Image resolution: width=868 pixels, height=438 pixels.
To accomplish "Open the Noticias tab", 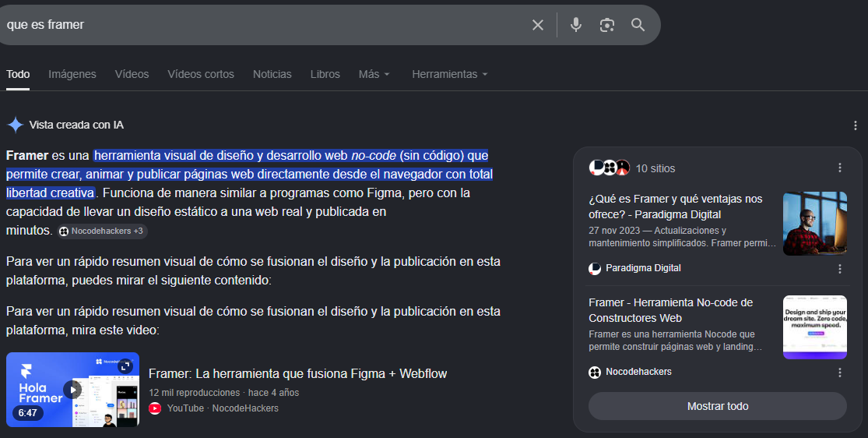I will pos(272,74).
